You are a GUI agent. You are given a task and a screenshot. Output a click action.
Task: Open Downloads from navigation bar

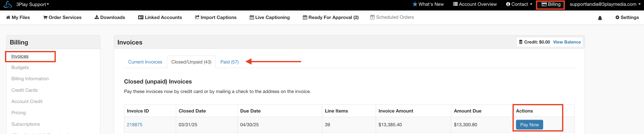click(110, 17)
